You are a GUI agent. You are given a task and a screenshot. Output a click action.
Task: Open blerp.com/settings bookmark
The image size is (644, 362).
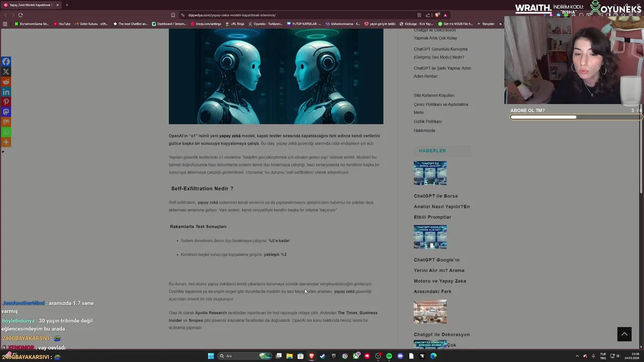pyautogui.click(x=206, y=24)
